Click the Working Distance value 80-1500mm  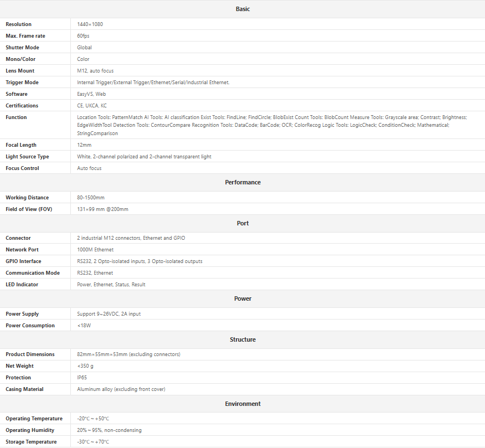point(91,198)
